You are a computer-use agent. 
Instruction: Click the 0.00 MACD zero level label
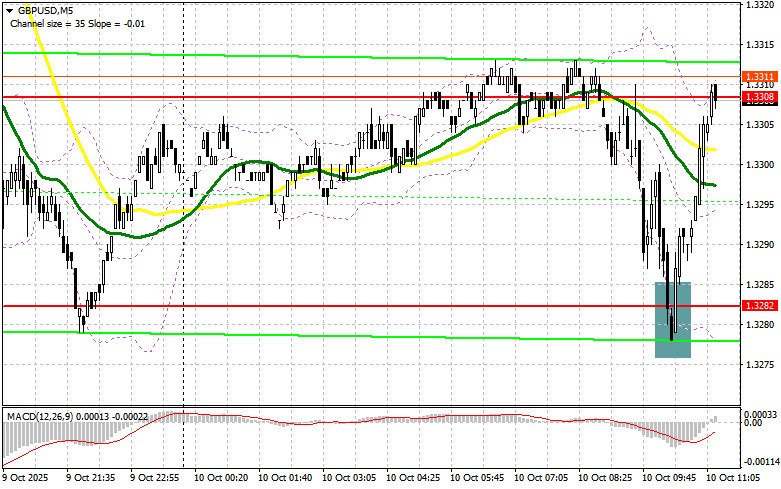pyautogui.click(x=752, y=423)
